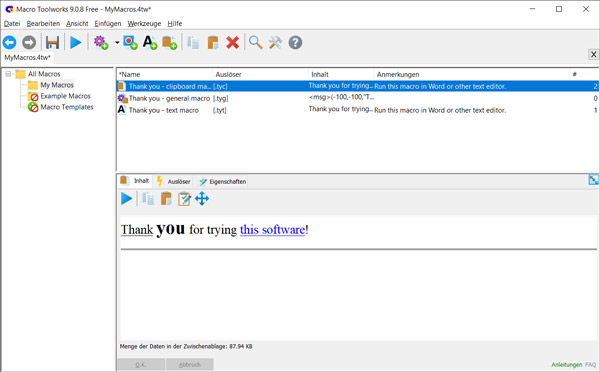Add new general macro via gear icon

pyautogui.click(x=101, y=42)
